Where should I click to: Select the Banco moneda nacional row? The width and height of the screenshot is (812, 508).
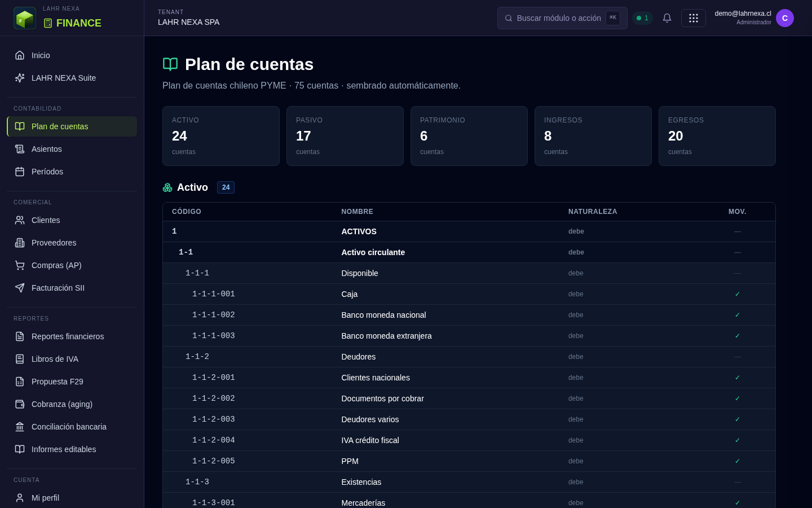[469, 315]
